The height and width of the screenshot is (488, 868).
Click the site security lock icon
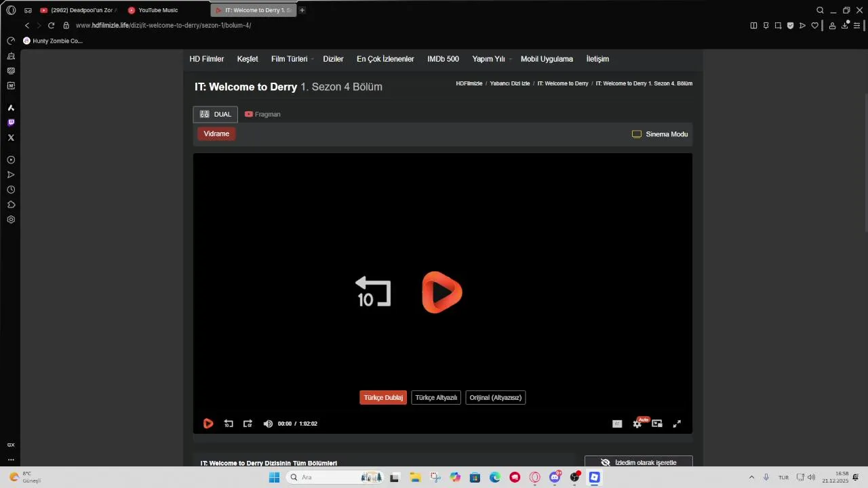66,25
